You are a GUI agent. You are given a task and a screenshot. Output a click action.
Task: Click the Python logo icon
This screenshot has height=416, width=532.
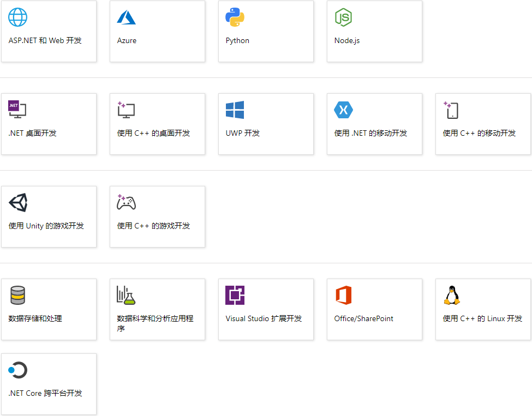tap(235, 17)
